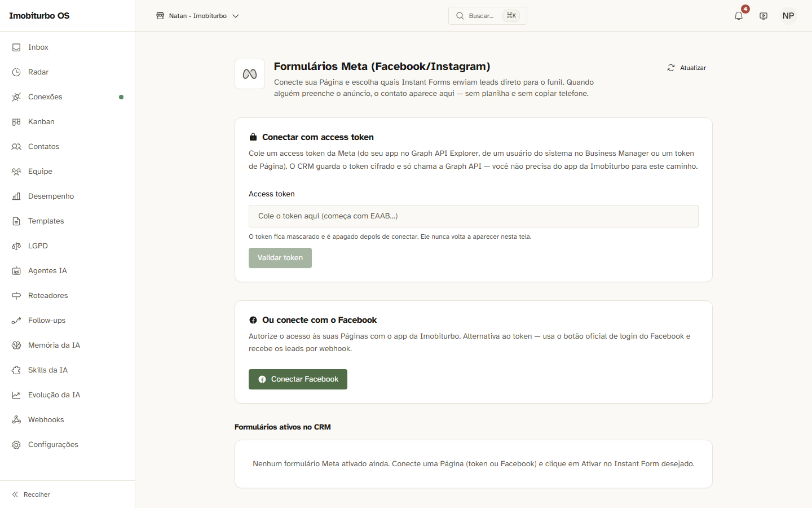The height and width of the screenshot is (508, 812).
Task: Click the notifications bell icon
Action: pyautogui.click(x=739, y=16)
